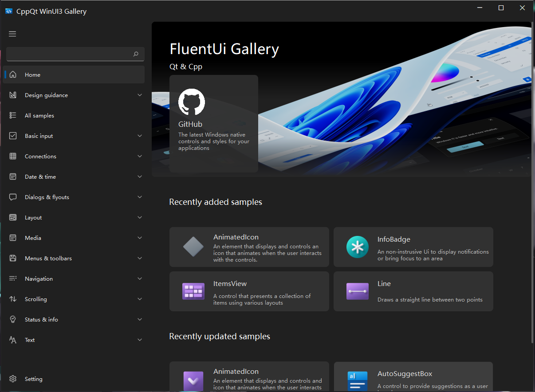535x392 pixels.
Task: Click the Layout sidebar icon
Action: tap(13, 217)
